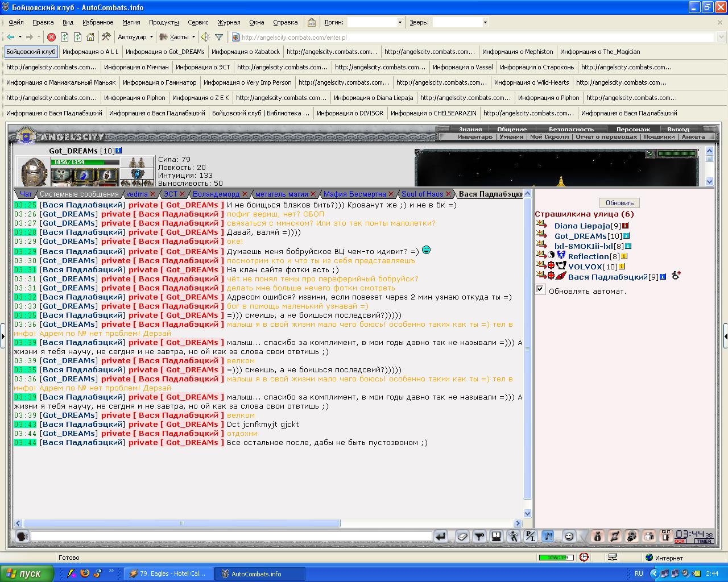
Task: Click the running man icon in chat bar
Action: [x=514, y=536]
